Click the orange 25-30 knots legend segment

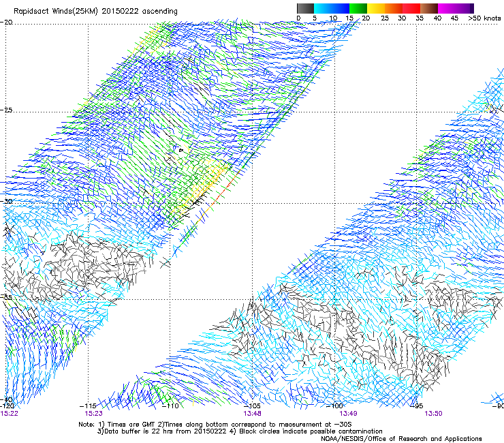394,8
